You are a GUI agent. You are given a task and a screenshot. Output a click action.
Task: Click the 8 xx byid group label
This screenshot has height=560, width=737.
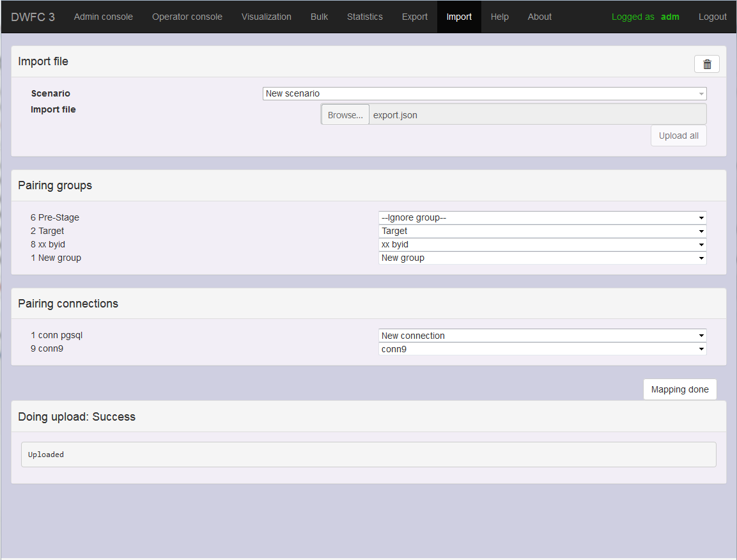(48, 244)
